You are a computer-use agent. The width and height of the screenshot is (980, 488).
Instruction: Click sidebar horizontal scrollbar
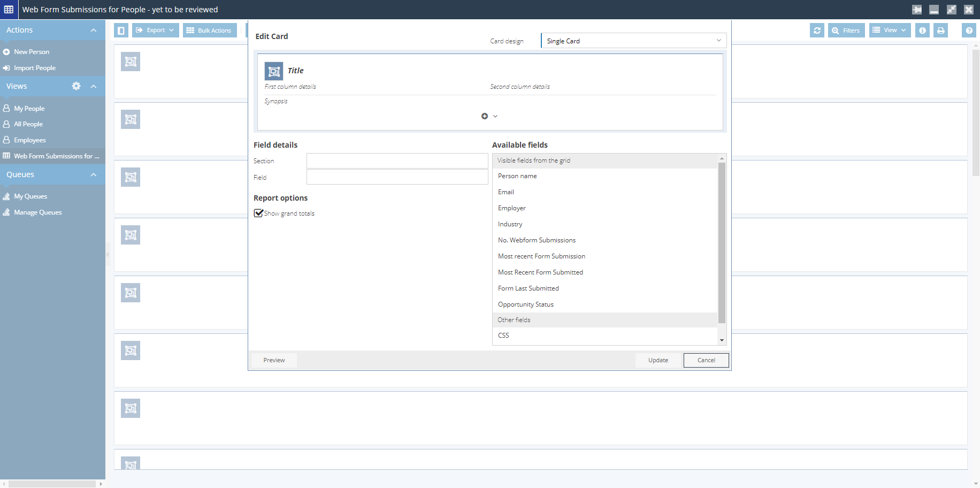pyautogui.click(x=52, y=484)
